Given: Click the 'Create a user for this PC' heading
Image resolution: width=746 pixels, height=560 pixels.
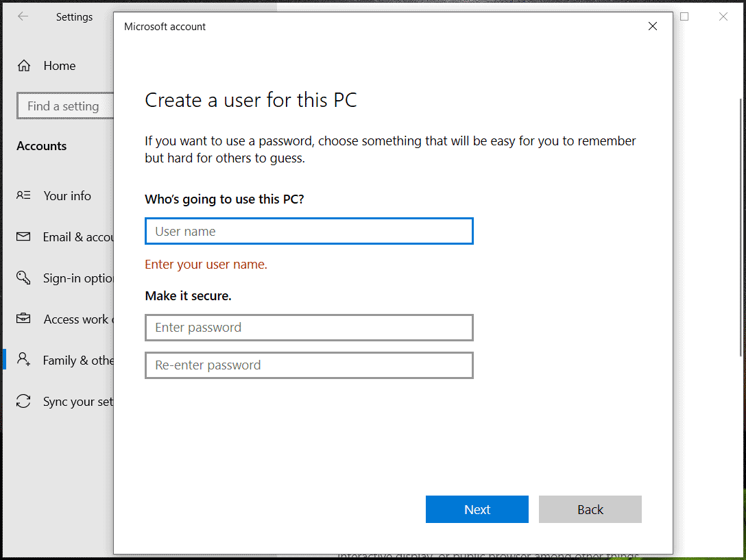Looking at the screenshot, I should [x=251, y=100].
